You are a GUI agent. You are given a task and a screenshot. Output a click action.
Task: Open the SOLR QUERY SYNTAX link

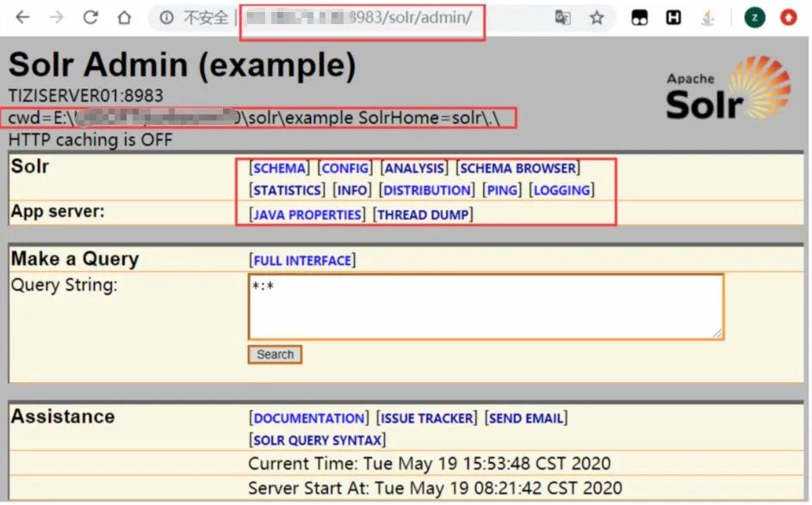tap(318, 440)
